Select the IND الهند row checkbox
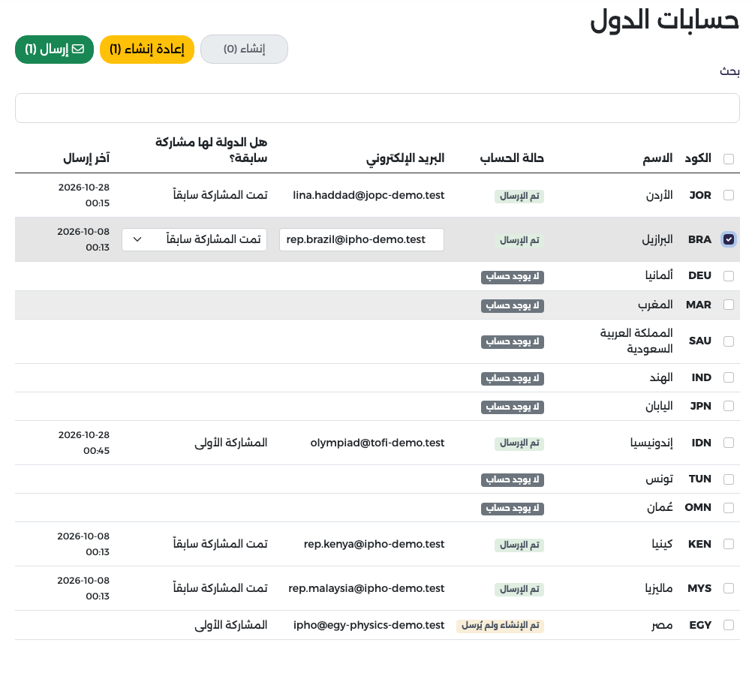Image resolution: width=755 pixels, height=700 pixels. (729, 377)
